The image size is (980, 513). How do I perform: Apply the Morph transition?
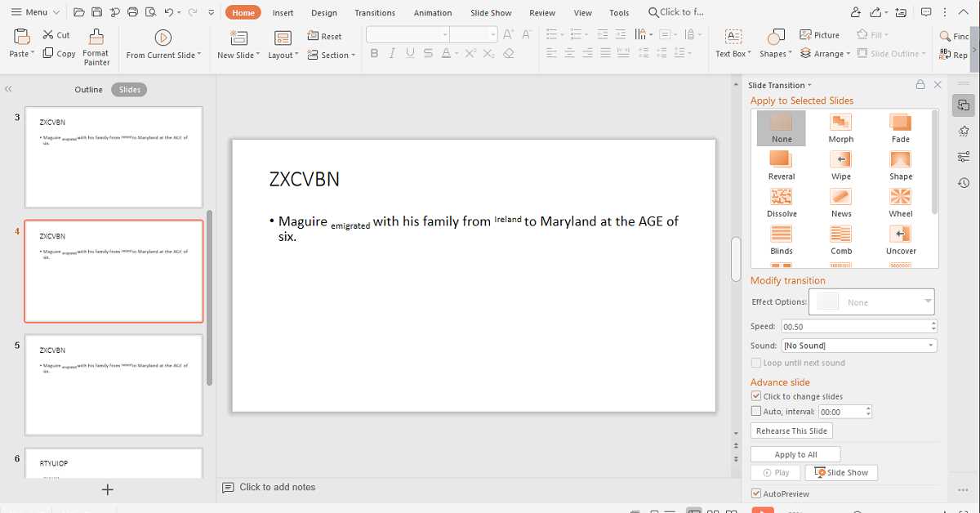(x=840, y=123)
